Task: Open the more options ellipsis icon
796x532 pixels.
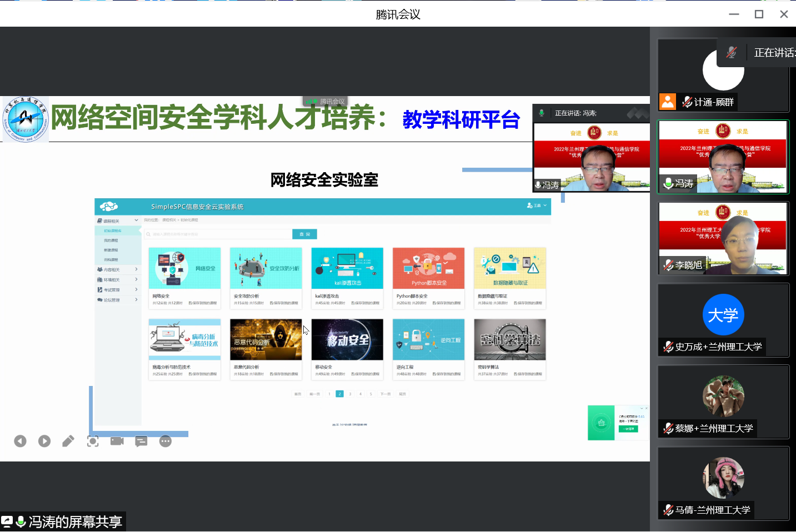Action: click(166, 441)
